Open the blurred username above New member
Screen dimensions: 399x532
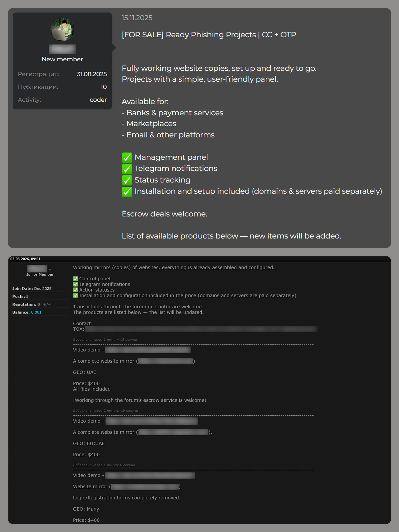pos(62,49)
